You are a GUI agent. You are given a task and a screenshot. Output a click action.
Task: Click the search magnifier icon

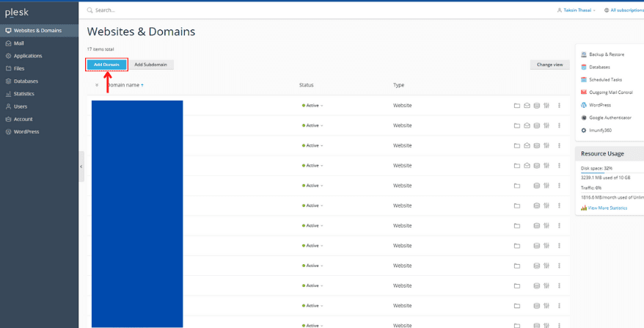coord(90,10)
